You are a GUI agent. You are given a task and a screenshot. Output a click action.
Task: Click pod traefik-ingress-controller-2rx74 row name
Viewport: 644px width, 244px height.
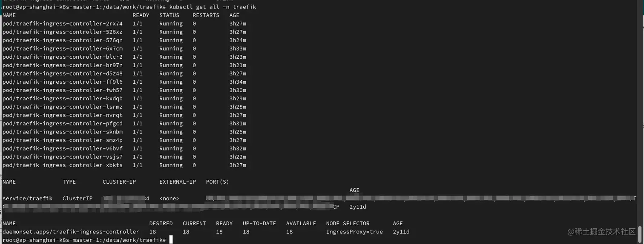pyautogui.click(x=63, y=23)
